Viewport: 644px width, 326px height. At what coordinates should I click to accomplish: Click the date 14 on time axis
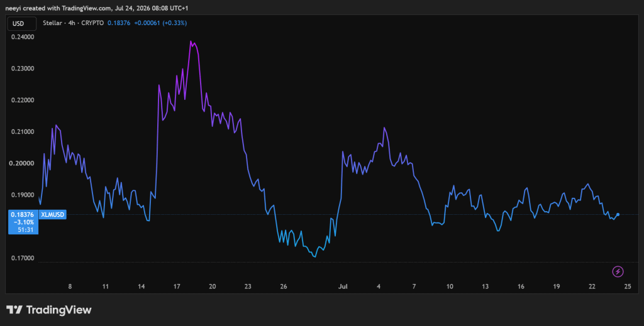(x=142, y=286)
